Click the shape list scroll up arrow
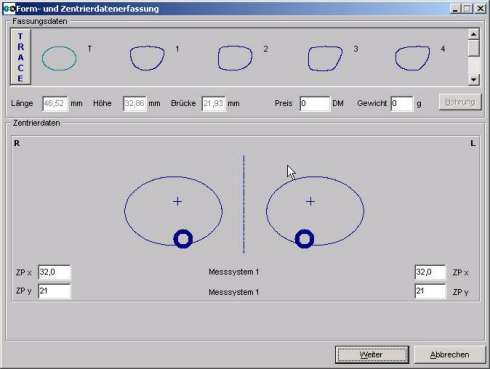The image size is (490, 369). pyautogui.click(x=474, y=34)
